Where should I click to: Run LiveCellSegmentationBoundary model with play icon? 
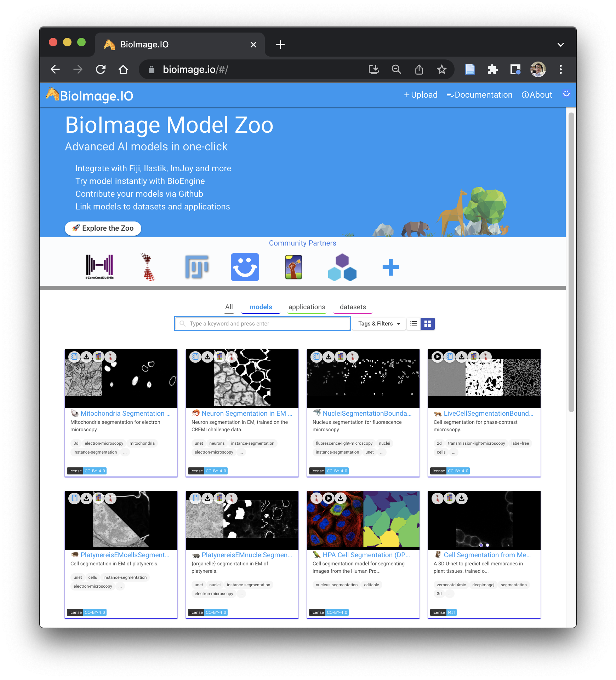pyautogui.click(x=438, y=357)
